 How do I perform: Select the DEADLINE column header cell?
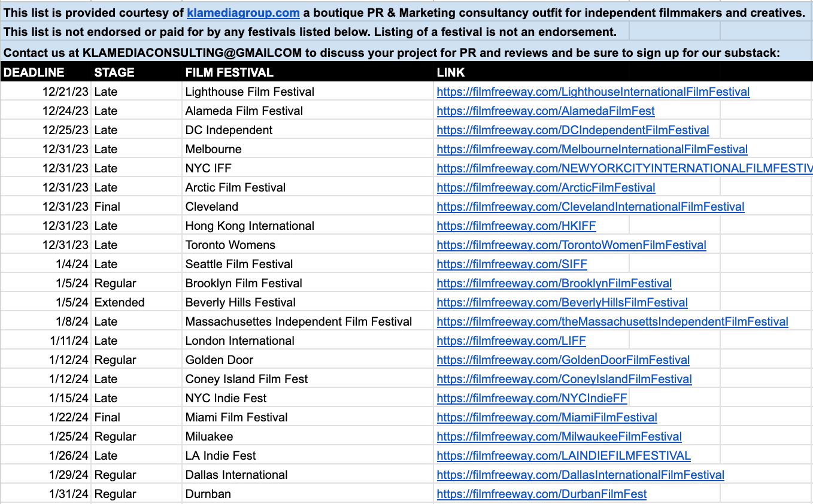[45, 72]
